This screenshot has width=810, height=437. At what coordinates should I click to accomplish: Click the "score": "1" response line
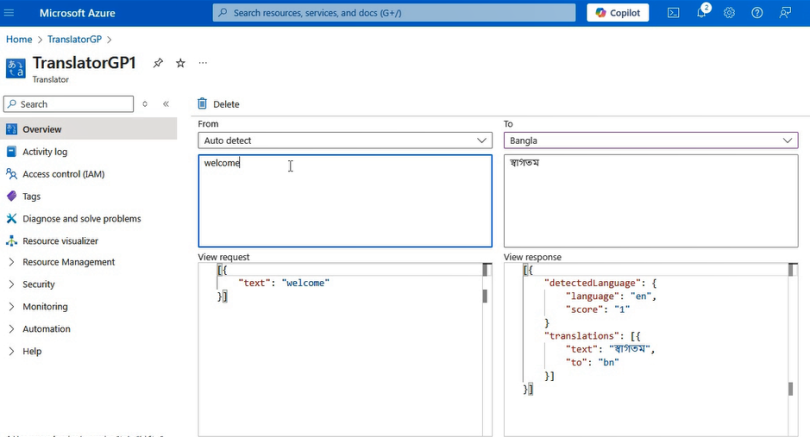tap(598, 309)
